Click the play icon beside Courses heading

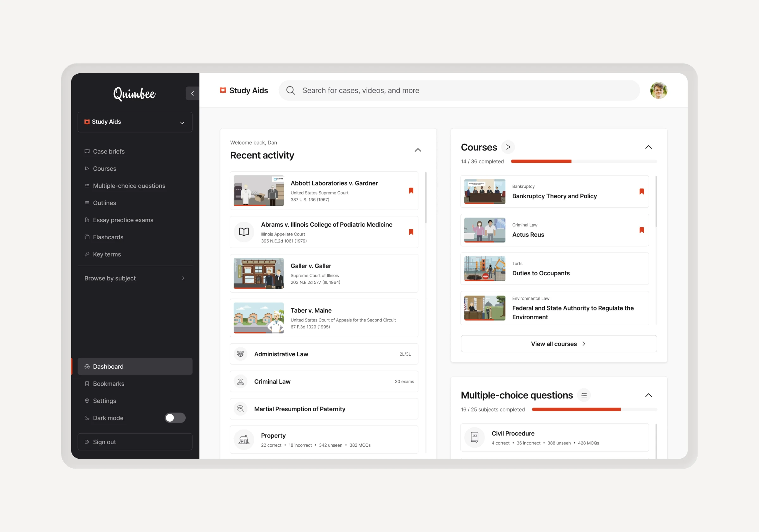[508, 147]
